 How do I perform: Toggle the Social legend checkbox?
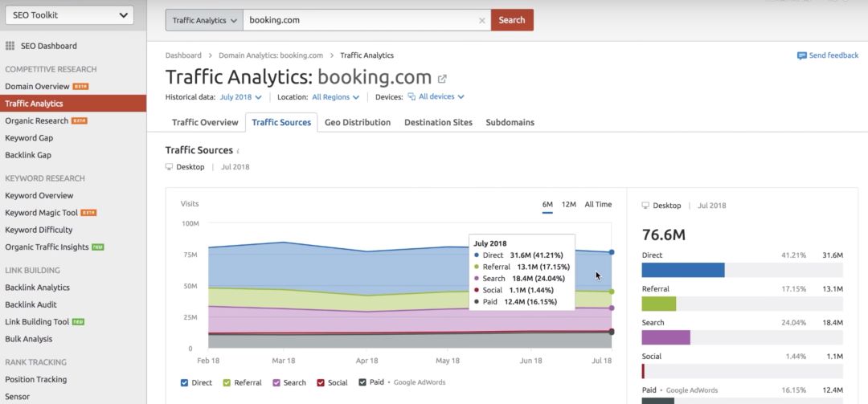click(x=321, y=382)
